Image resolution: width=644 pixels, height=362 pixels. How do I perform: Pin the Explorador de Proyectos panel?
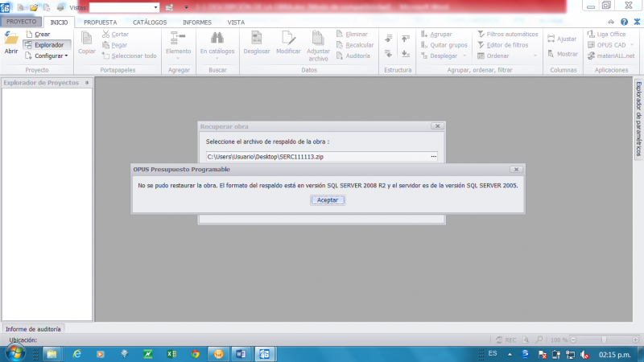[x=87, y=83]
